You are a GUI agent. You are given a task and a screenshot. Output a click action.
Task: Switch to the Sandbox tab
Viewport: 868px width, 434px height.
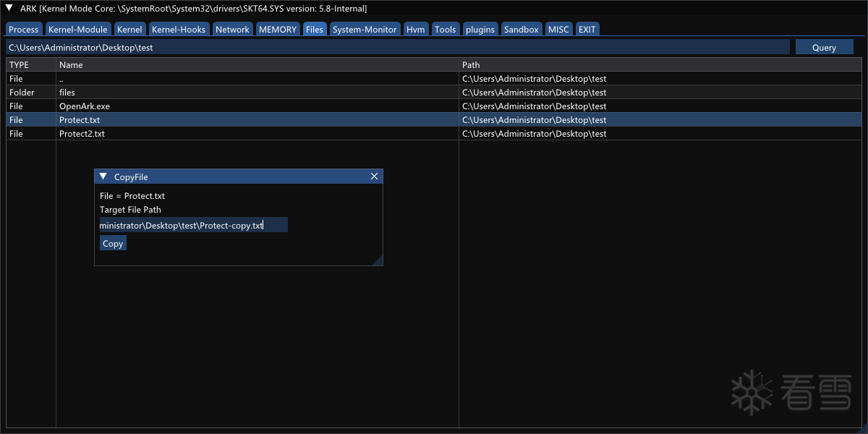[x=522, y=29]
